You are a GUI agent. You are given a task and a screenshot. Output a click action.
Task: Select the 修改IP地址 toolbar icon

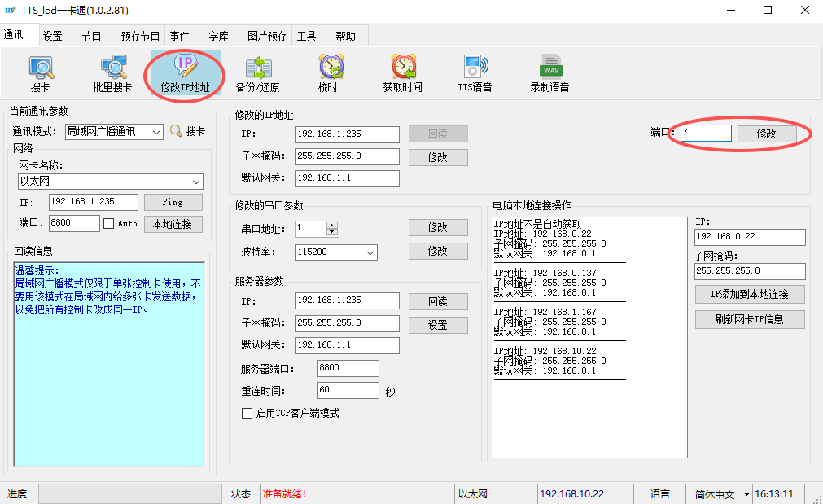(x=186, y=73)
